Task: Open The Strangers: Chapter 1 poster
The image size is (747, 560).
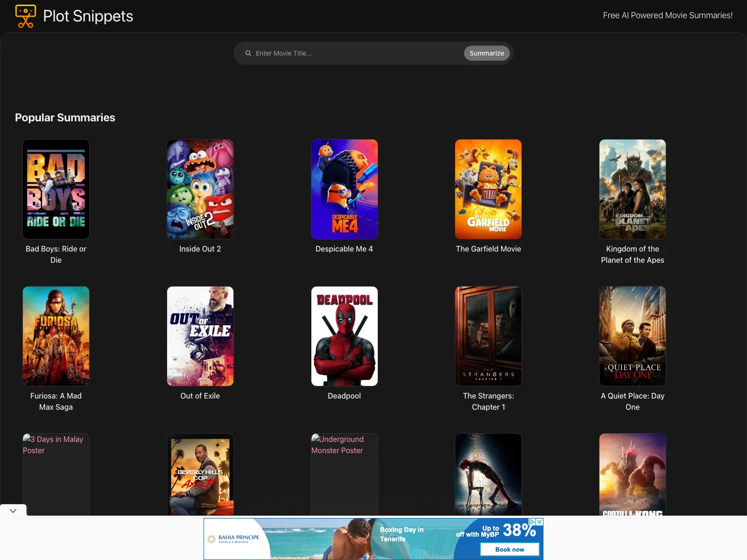Action: [488, 336]
